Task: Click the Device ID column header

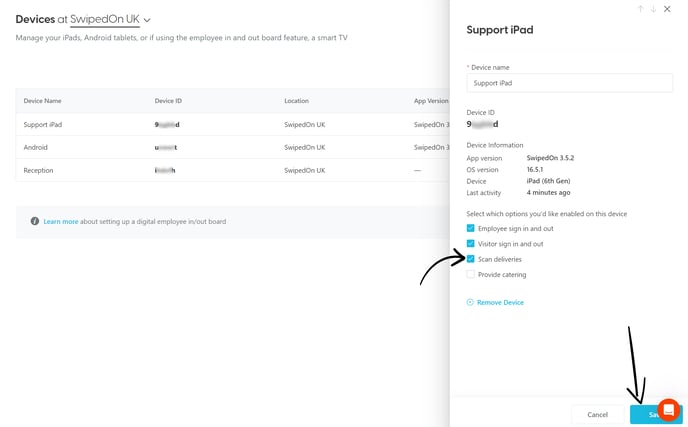Action: tap(168, 101)
